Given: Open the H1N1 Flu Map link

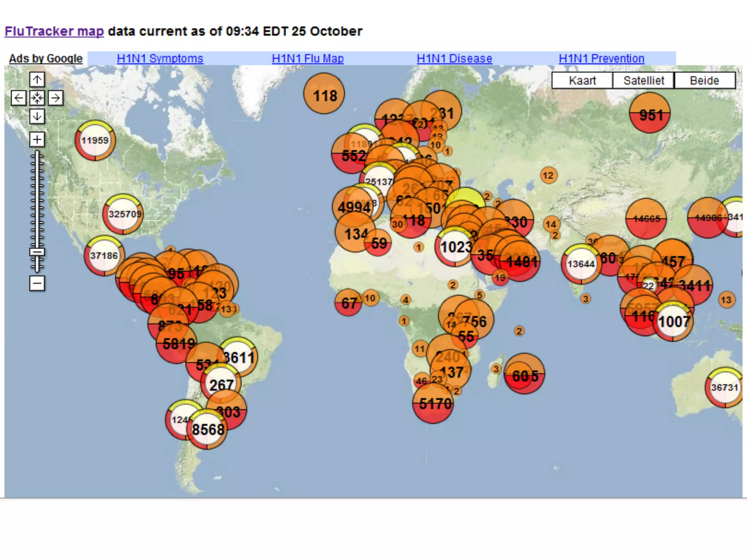Looking at the screenshot, I should tap(307, 58).
